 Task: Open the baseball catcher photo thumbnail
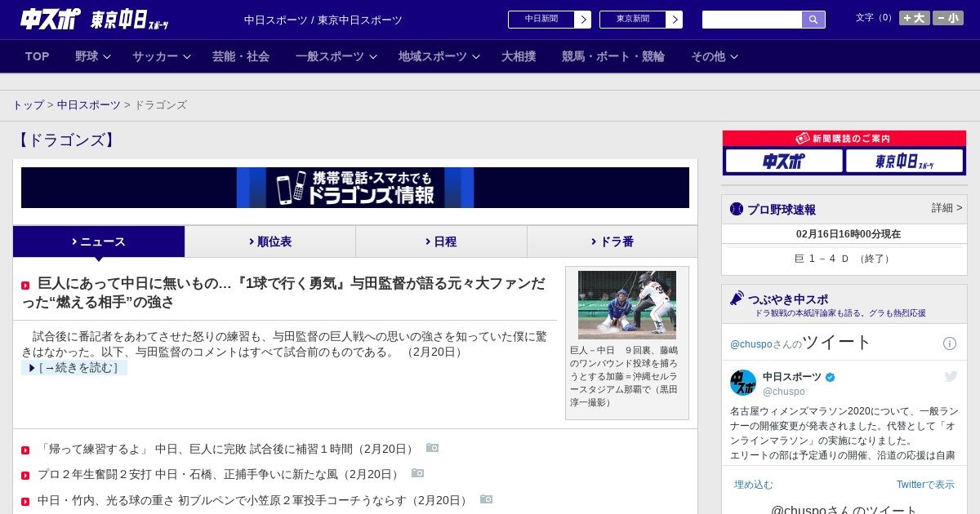627,305
